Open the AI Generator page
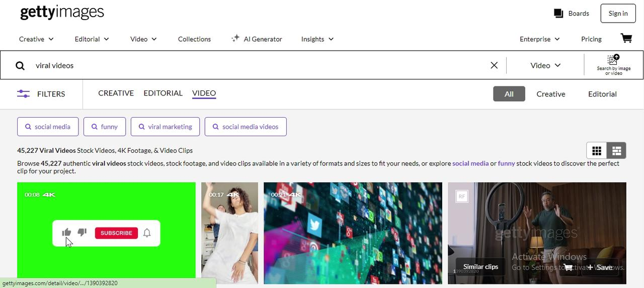Screen dimensions: 644x288 (257, 39)
